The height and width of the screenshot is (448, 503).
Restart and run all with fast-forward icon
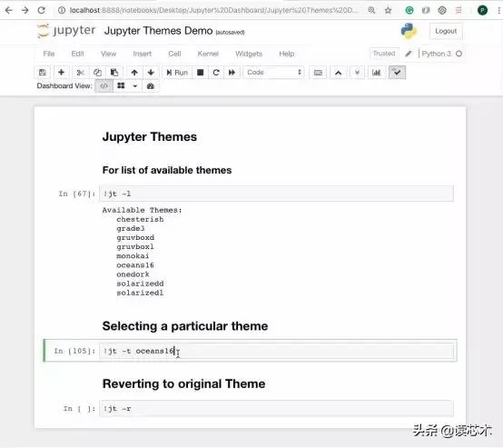(232, 73)
